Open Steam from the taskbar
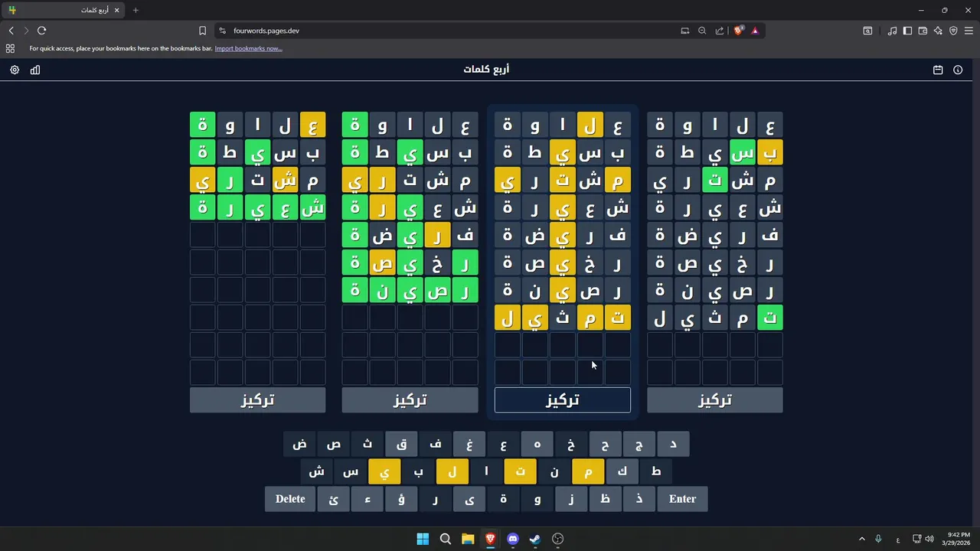The width and height of the screenshot is (980, 551). pos(535,539)
